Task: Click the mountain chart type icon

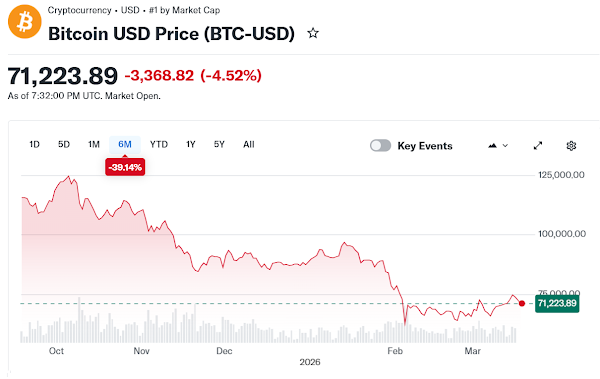Action: coord(492,145)
